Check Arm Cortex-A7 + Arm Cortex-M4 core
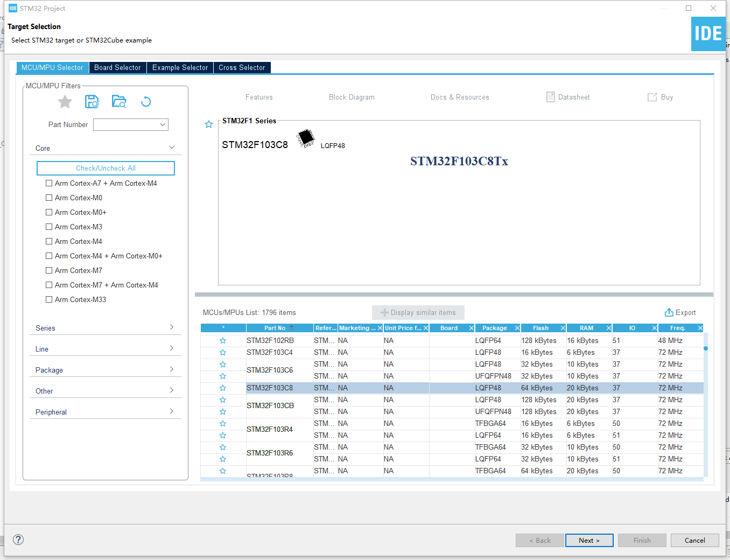The width and height of the screenshot is (730, 560). (49, 183)
